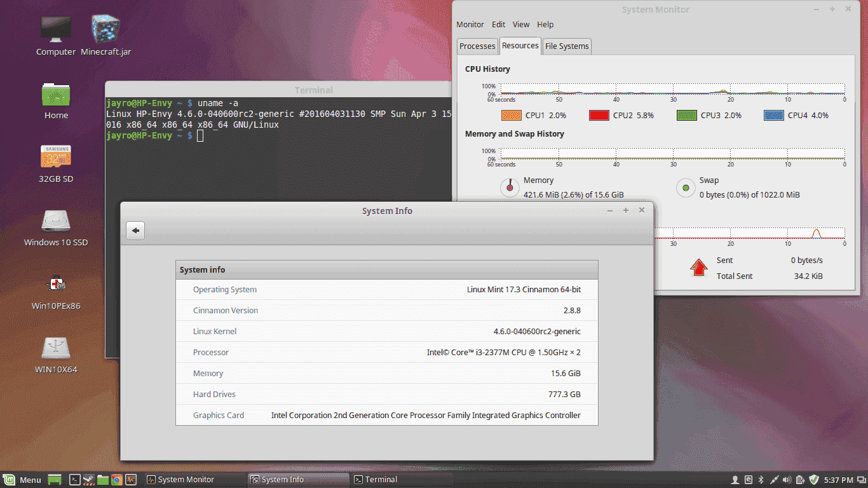Open the network connection tray icon
The image size is (868, 488).
774,480
